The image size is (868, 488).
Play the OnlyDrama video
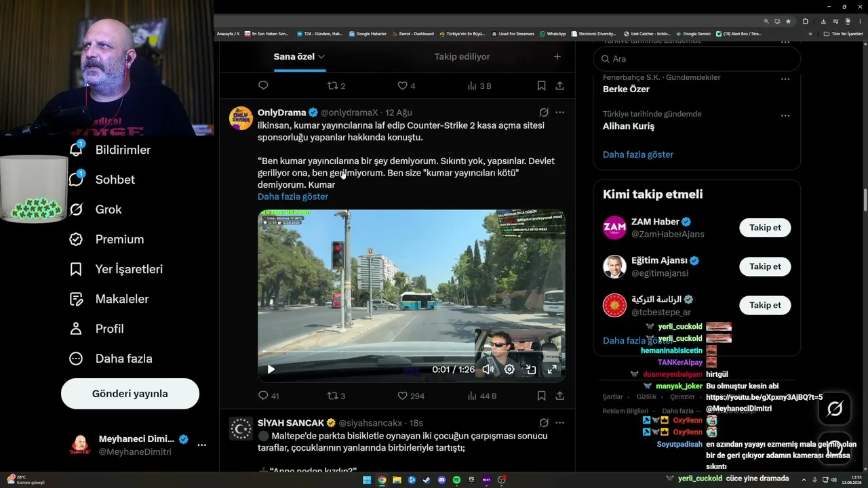coord(271,369)
